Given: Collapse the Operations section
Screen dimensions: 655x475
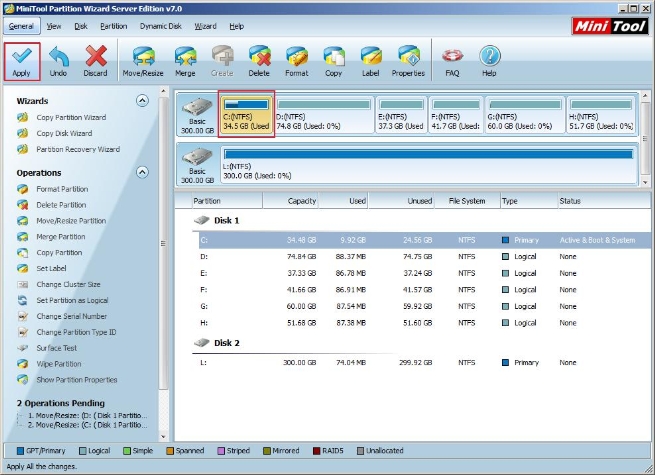Looking at the screenshot, I should pyautogui.click(x=142, y=172).
